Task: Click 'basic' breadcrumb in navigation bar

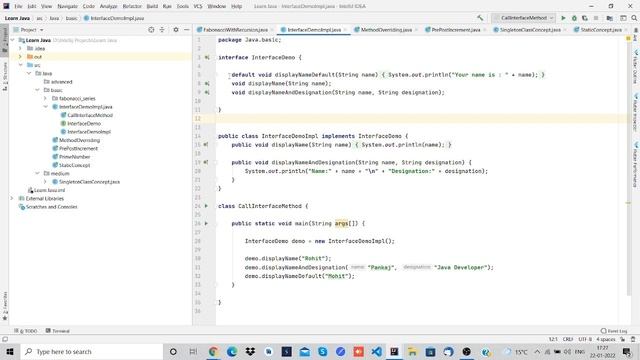Action: tap(71, 18)
